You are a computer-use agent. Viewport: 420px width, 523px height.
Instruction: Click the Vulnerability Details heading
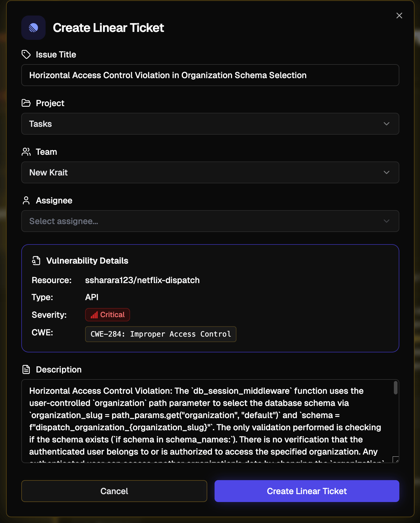[87, 261]
